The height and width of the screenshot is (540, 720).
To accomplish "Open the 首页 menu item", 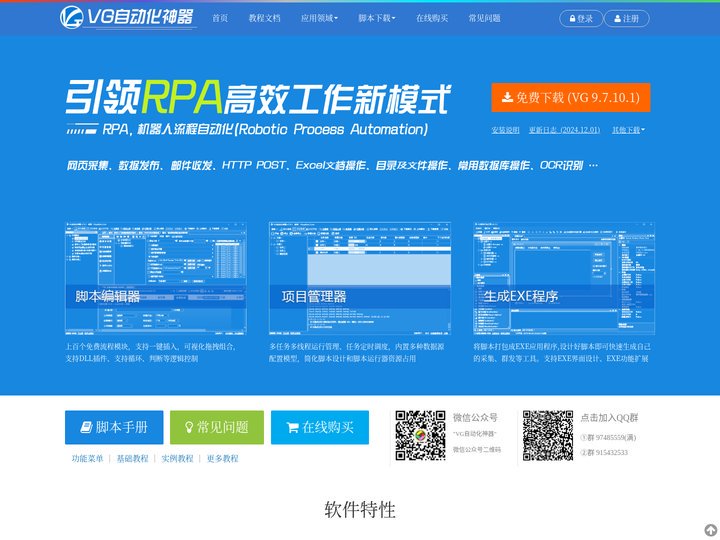I will (x=220, y=18).
